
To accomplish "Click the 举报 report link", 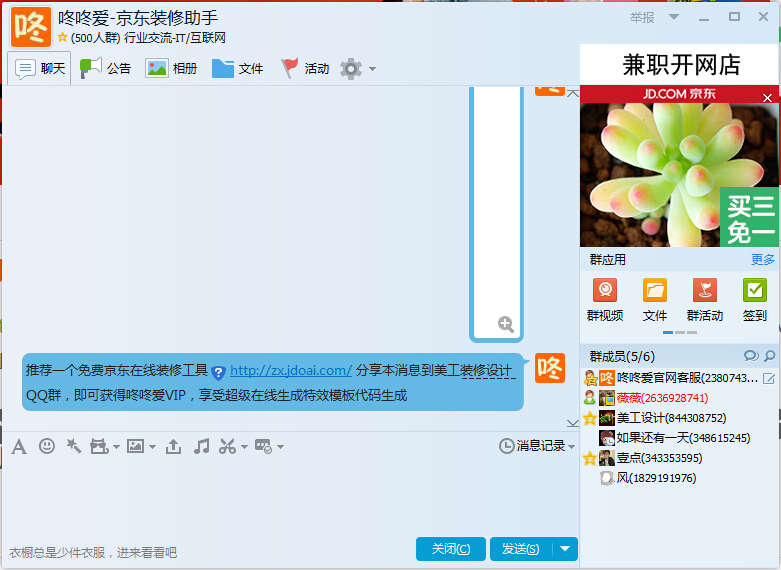I will click(x=642, y=18).
